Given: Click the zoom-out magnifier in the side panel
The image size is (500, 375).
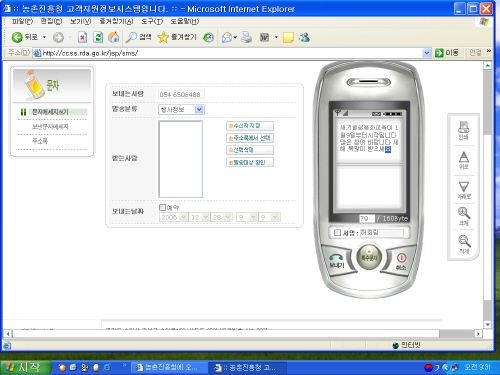Looking at the screenshot, I should [x=464, y=244].
